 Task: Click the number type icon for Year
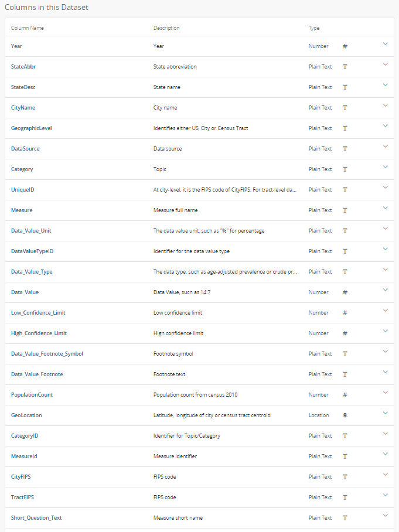pos(345,46)
